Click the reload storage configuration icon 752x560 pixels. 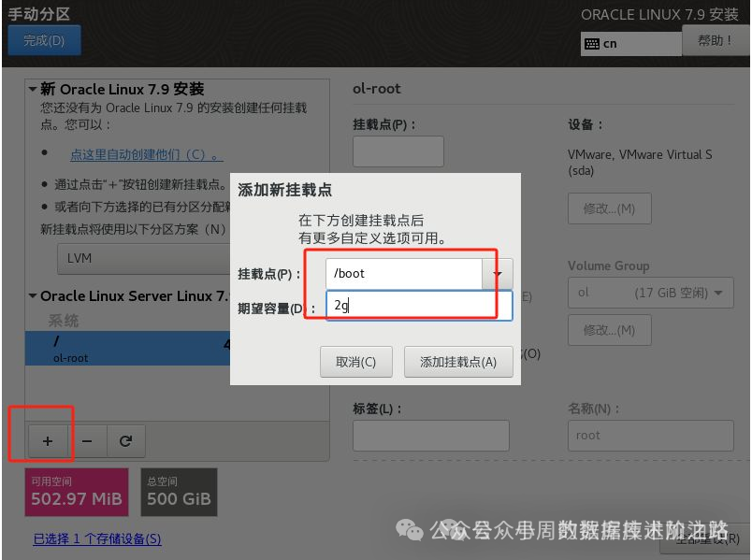tap(125, 441)
